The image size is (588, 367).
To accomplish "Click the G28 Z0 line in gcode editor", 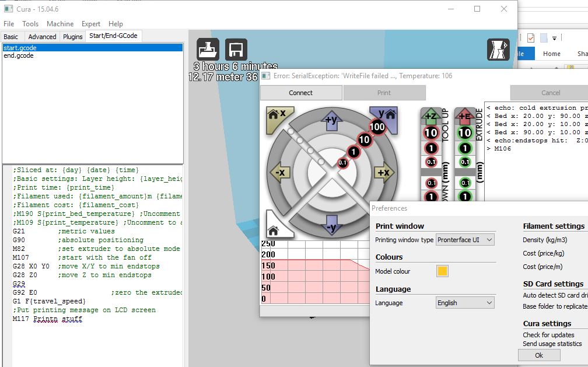I will (x=82, y=275).
